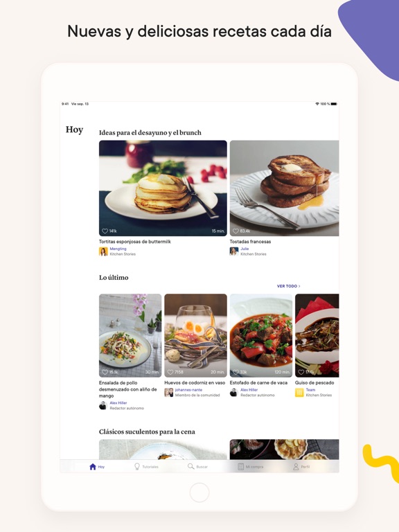The image size is (399, 532).
Task: Open the Mi compra list icon
Action: coord(240,467)
